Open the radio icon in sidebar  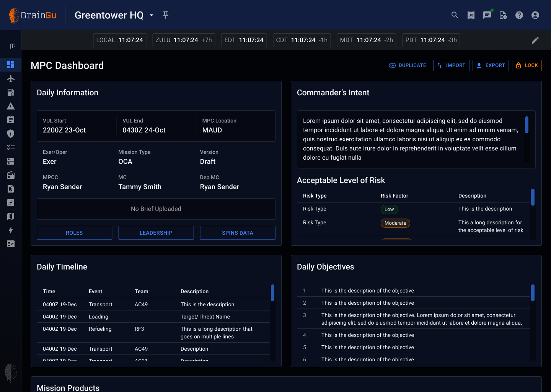11,175
